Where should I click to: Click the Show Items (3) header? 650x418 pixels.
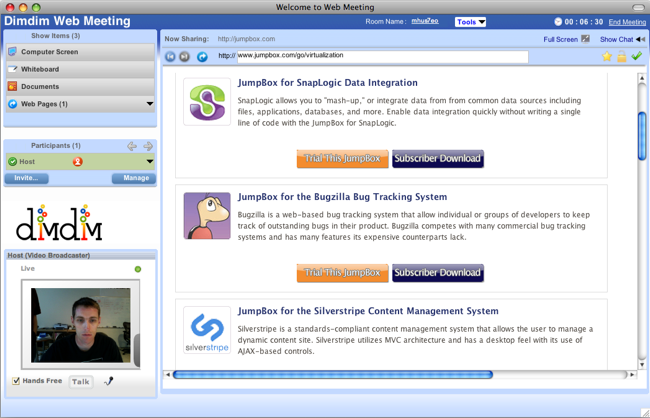pos(56,36)
